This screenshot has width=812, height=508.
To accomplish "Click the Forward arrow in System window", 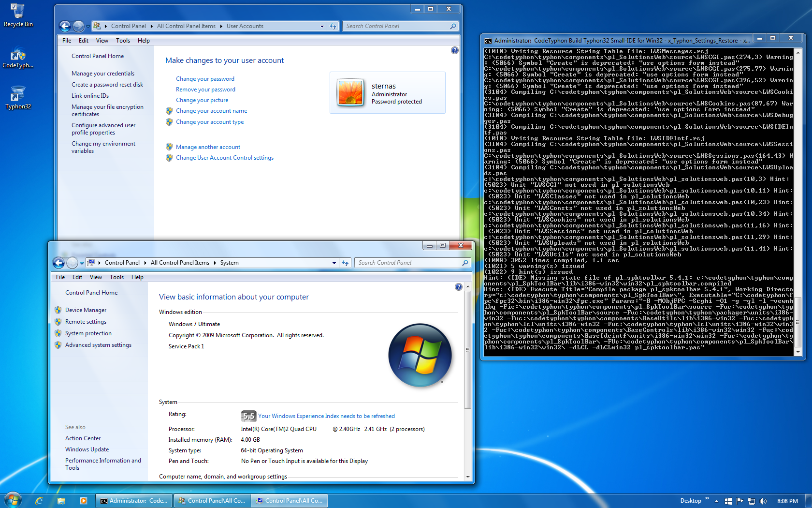I will [72, 263].
